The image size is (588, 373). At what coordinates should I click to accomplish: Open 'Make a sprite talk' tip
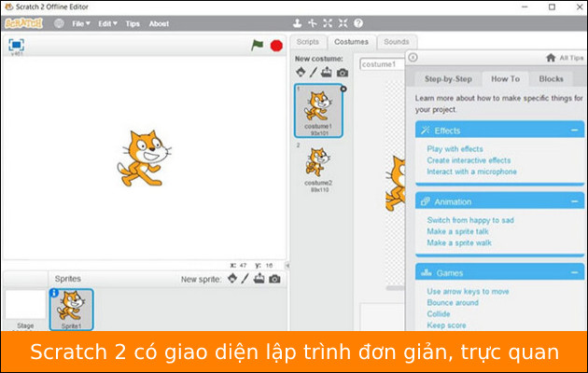[457, 231]
